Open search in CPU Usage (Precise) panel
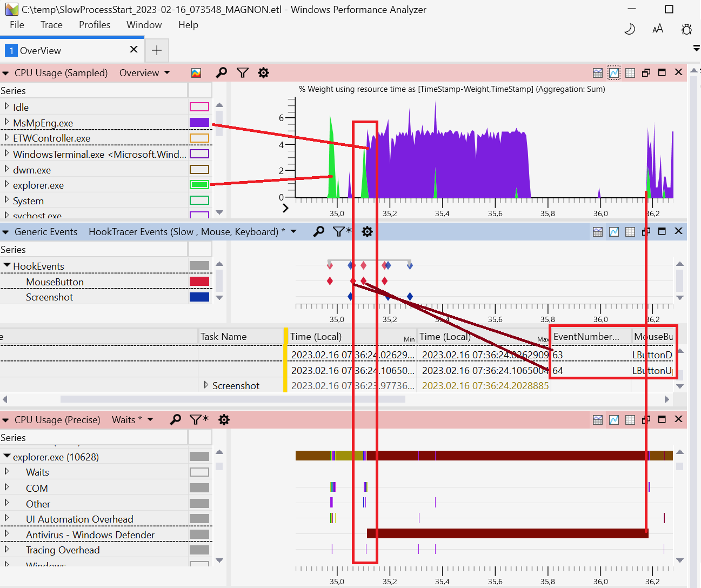This screenshot has width=701, height=588. coord(176,420)
